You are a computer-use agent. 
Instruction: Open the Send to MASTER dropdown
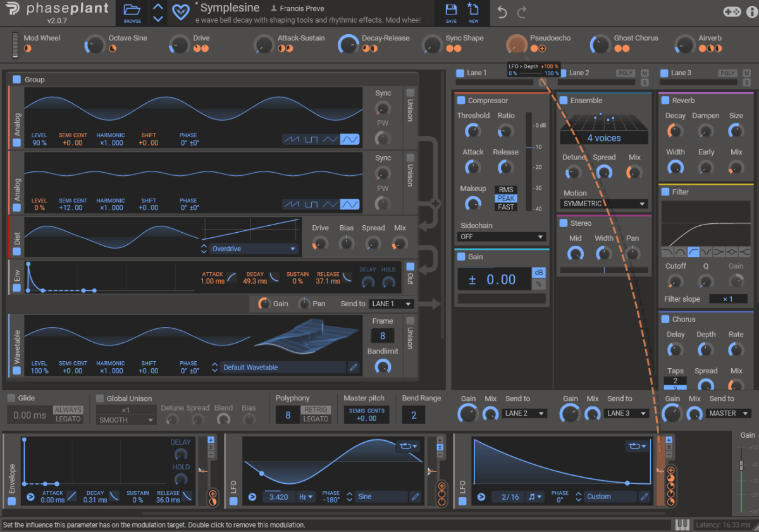tap(729, 413)
